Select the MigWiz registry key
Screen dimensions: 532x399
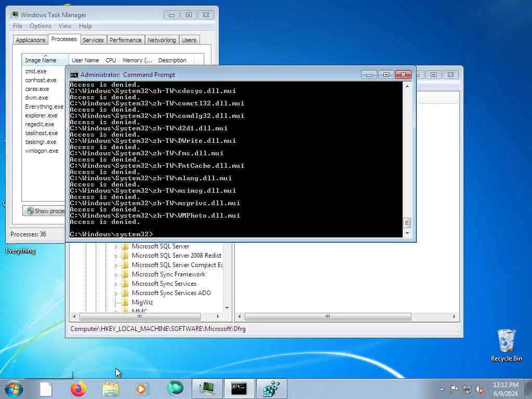click(x=142, y=302)
